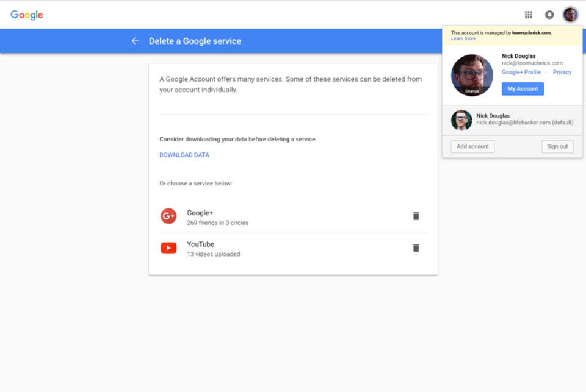Click the '13 videos uploaded' text
Screen dimensions: 586x392
click(x=214, y=254)
